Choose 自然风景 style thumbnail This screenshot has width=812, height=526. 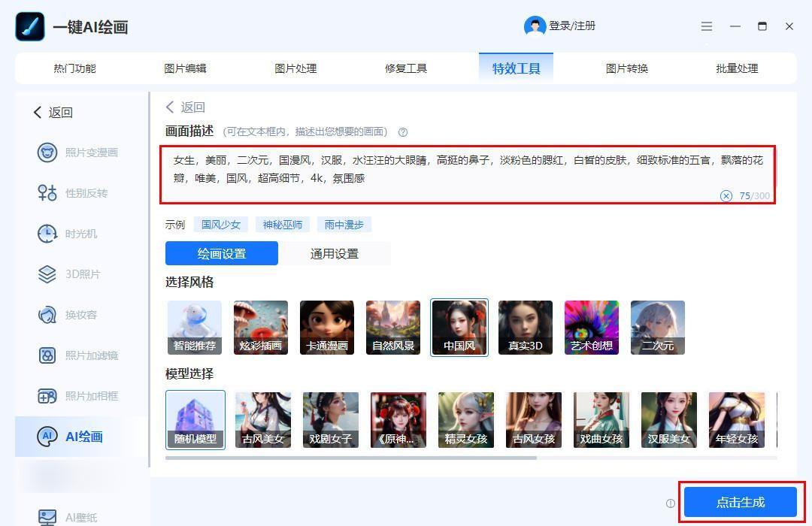pyautogui.click(x=393, y=328)
